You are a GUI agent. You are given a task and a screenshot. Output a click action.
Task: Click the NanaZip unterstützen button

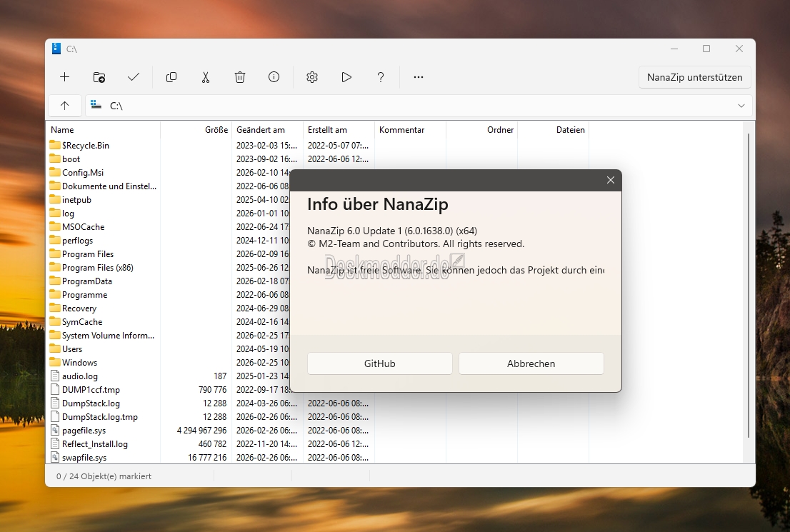[x=694, y=77]
